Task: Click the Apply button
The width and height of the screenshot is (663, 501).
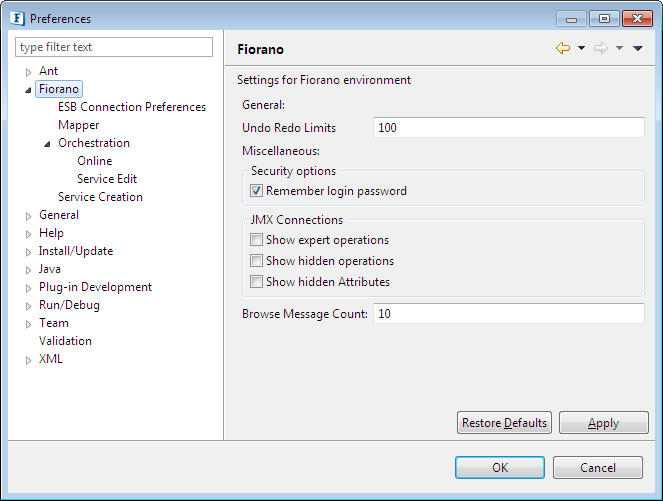Action: (x=603, y=423)
